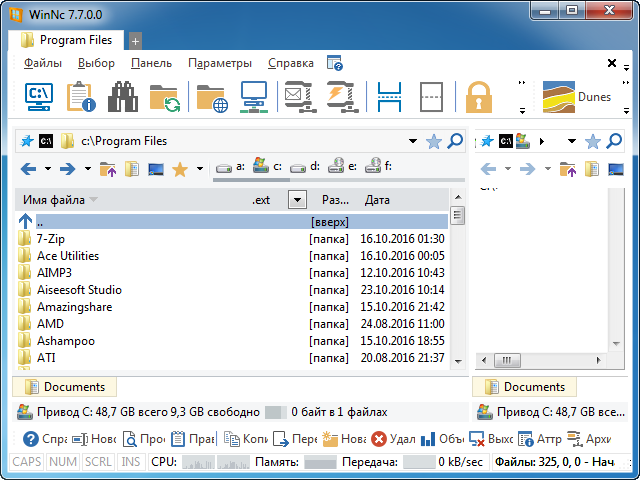Open the Параметры menu
The width and height of the screenshot is (640, 480).
tap(219, 63)
